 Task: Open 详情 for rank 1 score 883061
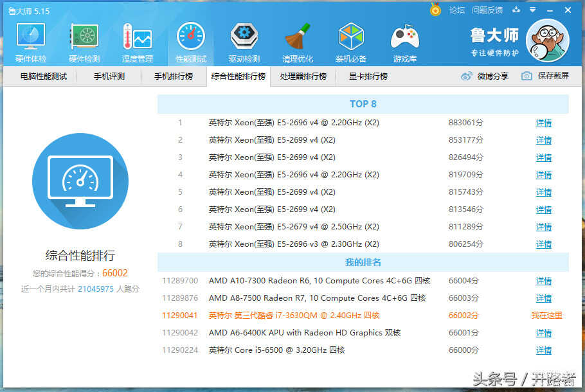544,123
